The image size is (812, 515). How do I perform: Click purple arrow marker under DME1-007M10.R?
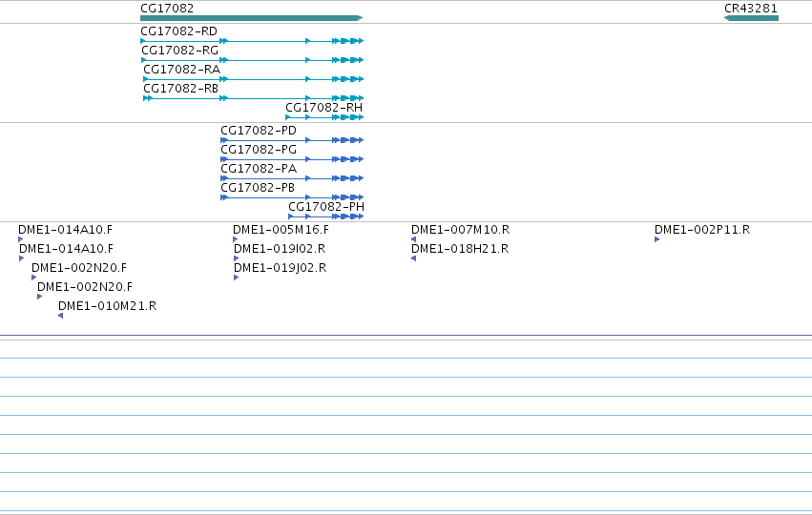414,239
